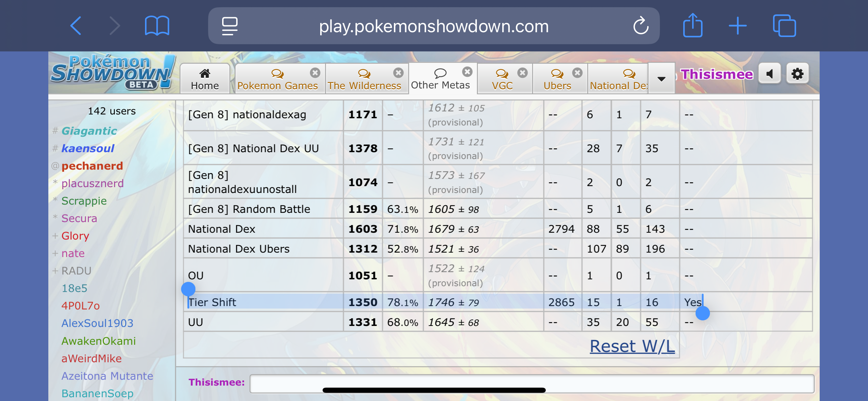Open Safari bookmarks book icon
The height and width of the screenshot is (401, 868).
157,26
